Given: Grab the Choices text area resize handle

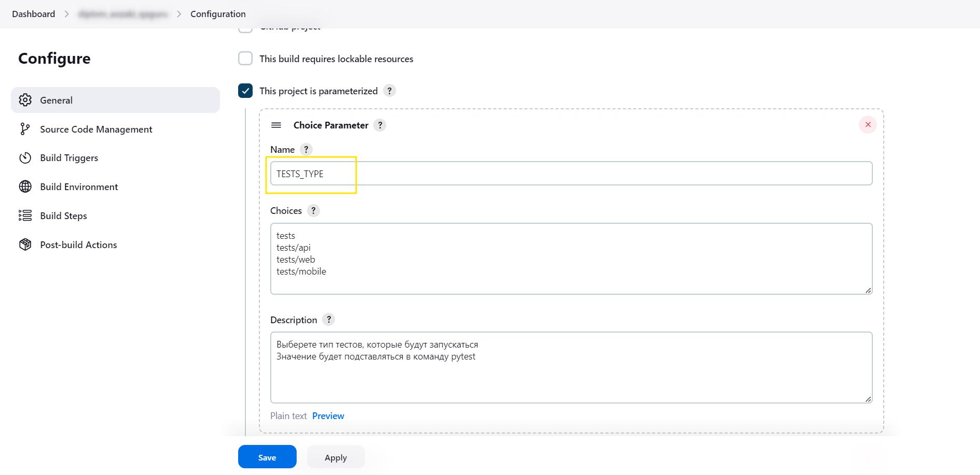Looking at the screenshot, I should 868,290.
